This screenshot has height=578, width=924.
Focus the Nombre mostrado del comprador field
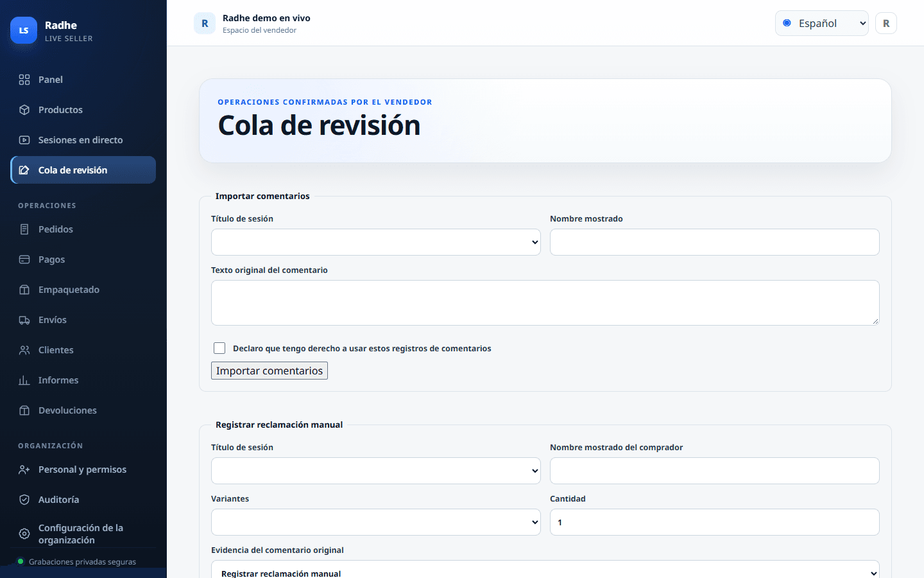coord(715,471)
